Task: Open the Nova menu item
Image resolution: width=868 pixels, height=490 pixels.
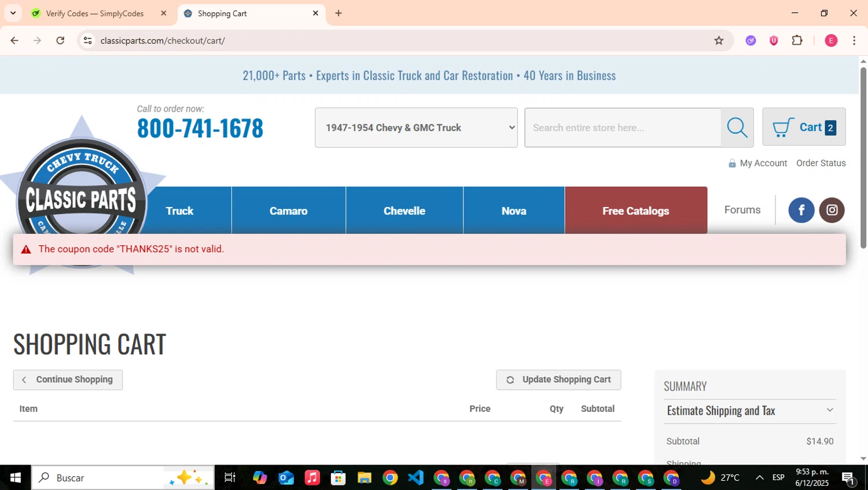Action: point(514,211)
